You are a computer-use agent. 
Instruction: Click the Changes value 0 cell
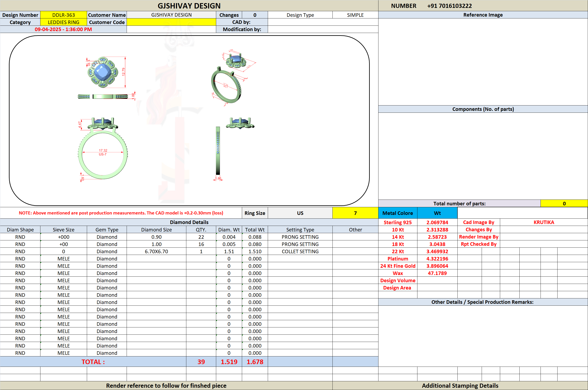(x=255, y=15)
